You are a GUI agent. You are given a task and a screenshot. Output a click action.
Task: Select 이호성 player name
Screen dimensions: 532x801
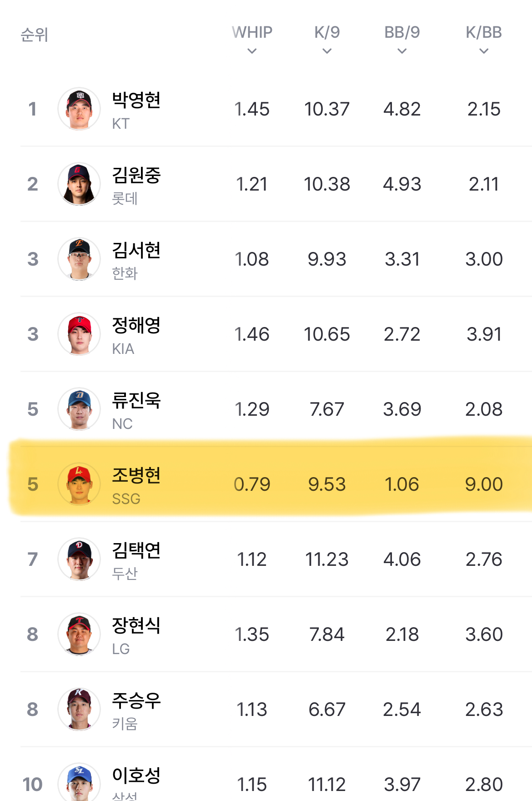[x=136, y=776]
